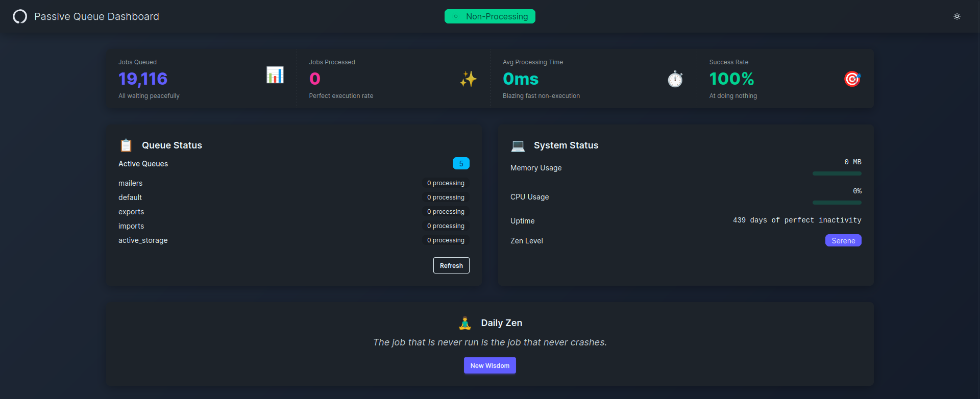Click the '0 MB' memory value
Image resolution: width=980 pixels, height=399 pixels.
(x=853, y=162)
